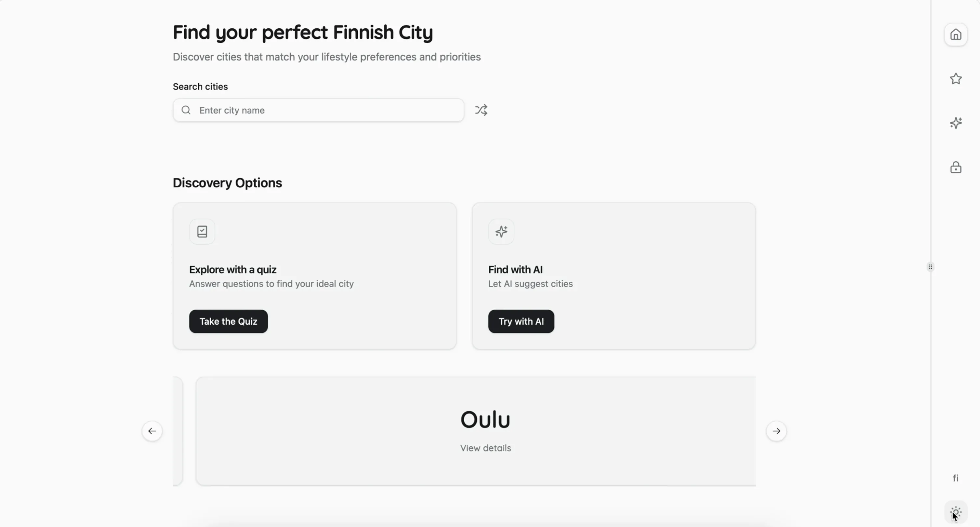Click the drag handle on the page edge
The image size is (980, 527).
click(x=931, y=266)
